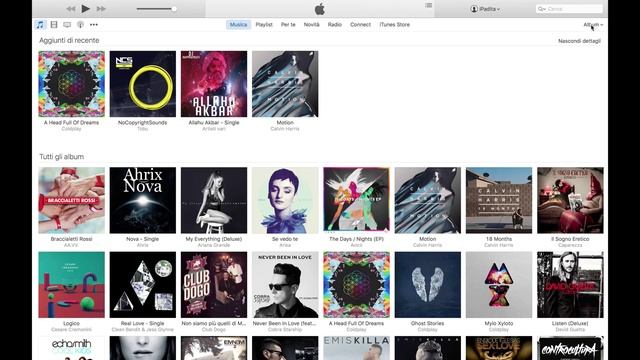Expand the Album view dropdown

(593, 24)
